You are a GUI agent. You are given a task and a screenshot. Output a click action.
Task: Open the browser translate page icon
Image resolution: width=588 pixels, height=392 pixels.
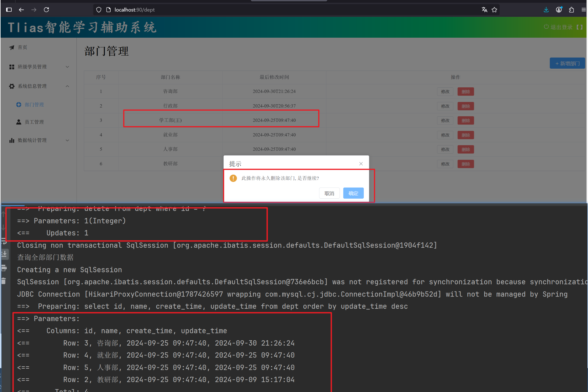(484, 10)
